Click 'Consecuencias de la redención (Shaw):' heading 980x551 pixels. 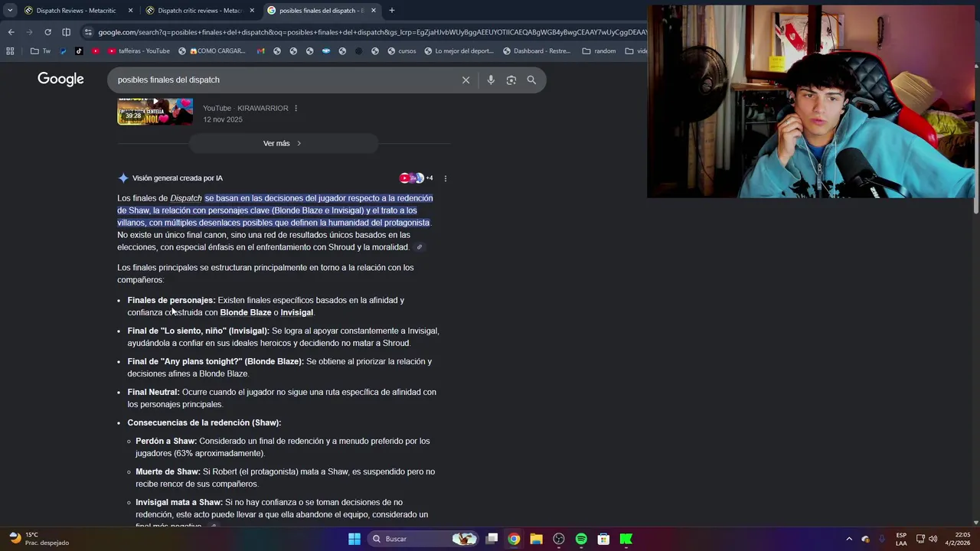204,422
